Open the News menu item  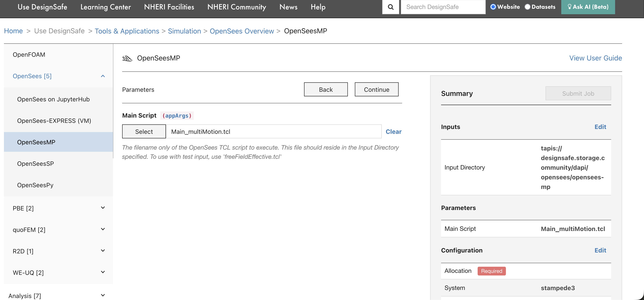[289, 7]
